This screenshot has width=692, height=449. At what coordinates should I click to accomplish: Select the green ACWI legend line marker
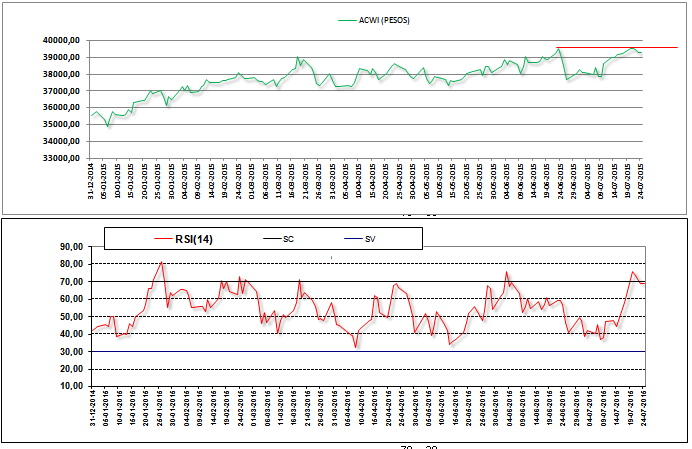pyautogui.click(x=347, y=20)
